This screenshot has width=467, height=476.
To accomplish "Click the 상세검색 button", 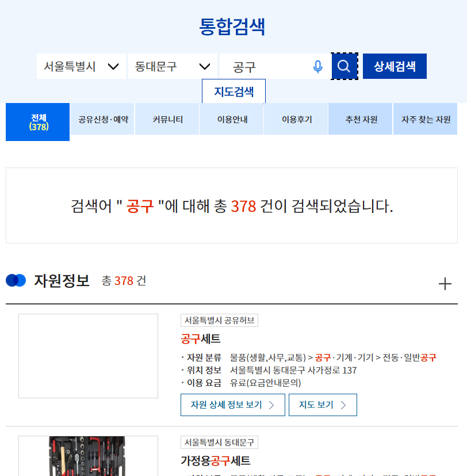I will tap(395, 66).
